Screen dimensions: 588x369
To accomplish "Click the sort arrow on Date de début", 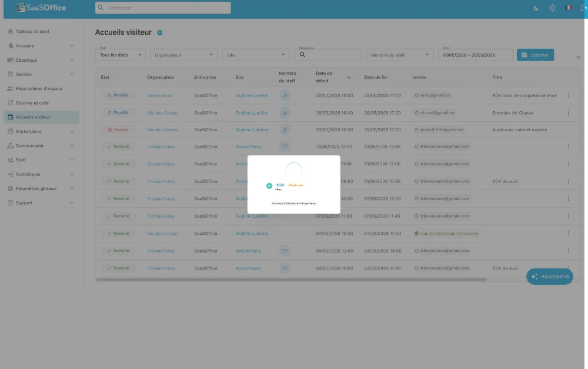I will tap(349, 77).
